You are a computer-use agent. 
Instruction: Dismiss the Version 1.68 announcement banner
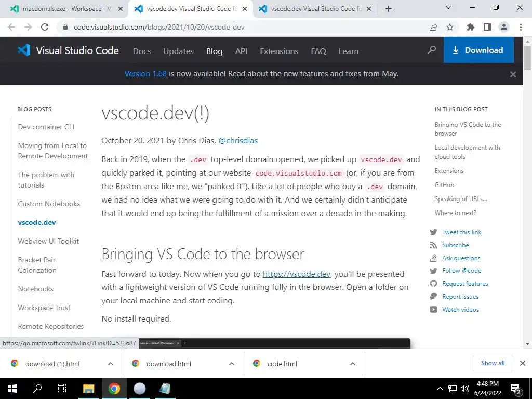pos(513,74)
